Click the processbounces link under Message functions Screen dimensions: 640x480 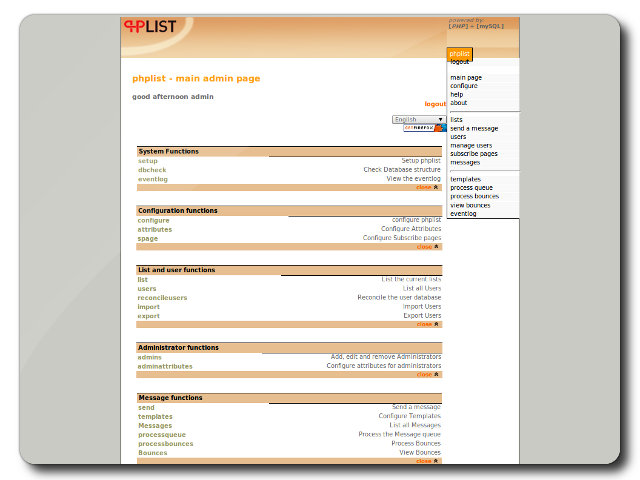tap(166, 443)
